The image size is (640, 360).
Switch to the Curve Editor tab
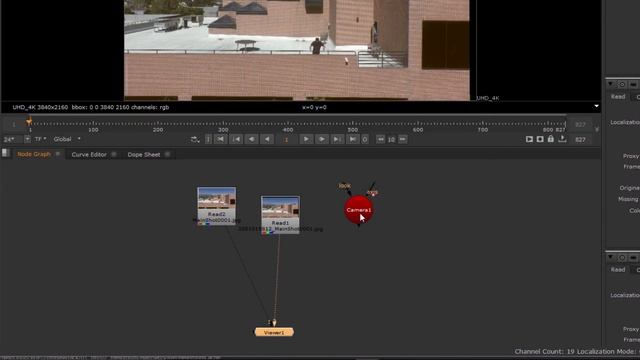tap(89, 154)
